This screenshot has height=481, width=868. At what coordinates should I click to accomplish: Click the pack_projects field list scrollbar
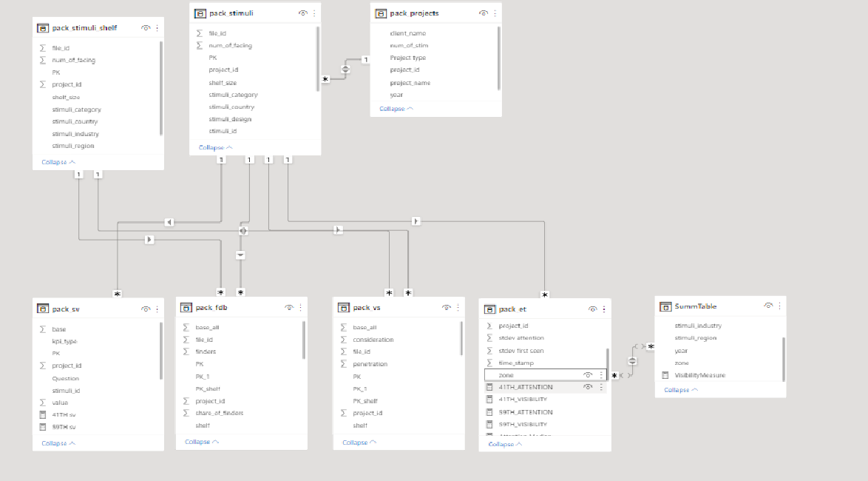[x=499, y=58]
